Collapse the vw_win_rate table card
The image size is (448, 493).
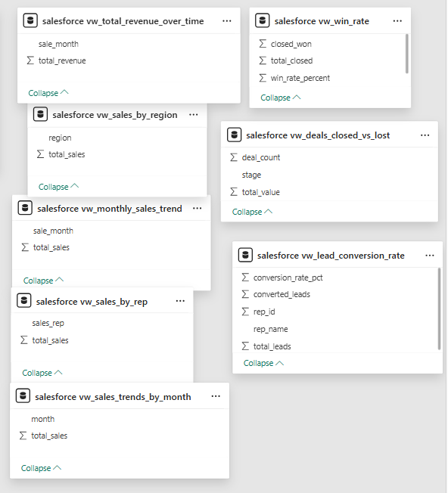point(280,98)
